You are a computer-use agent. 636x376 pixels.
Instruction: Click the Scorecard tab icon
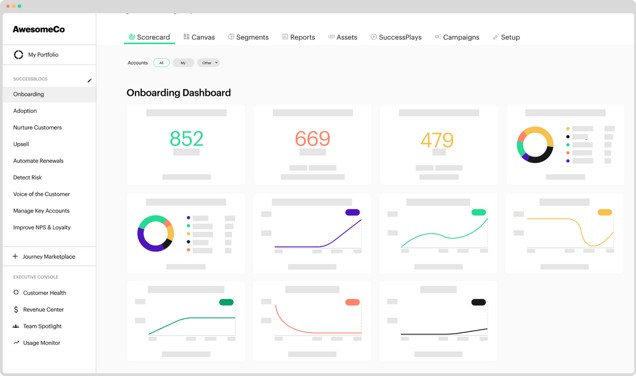click(x=131, y=37)
